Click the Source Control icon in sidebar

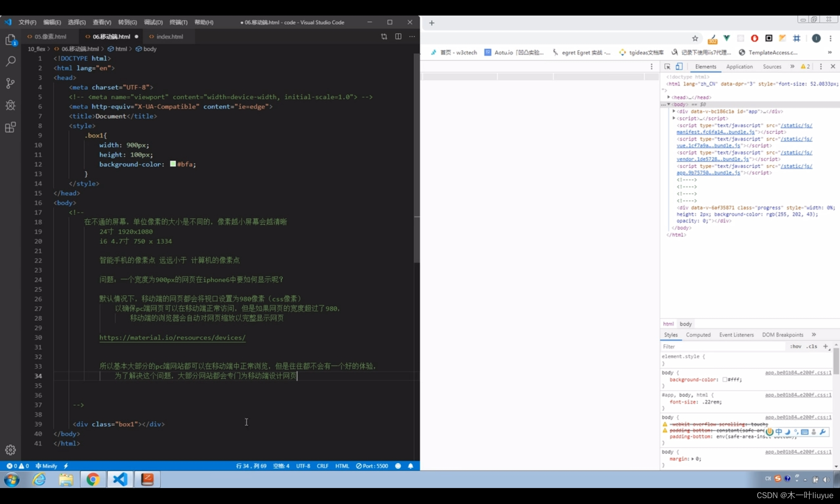click(x=11, y=84)
